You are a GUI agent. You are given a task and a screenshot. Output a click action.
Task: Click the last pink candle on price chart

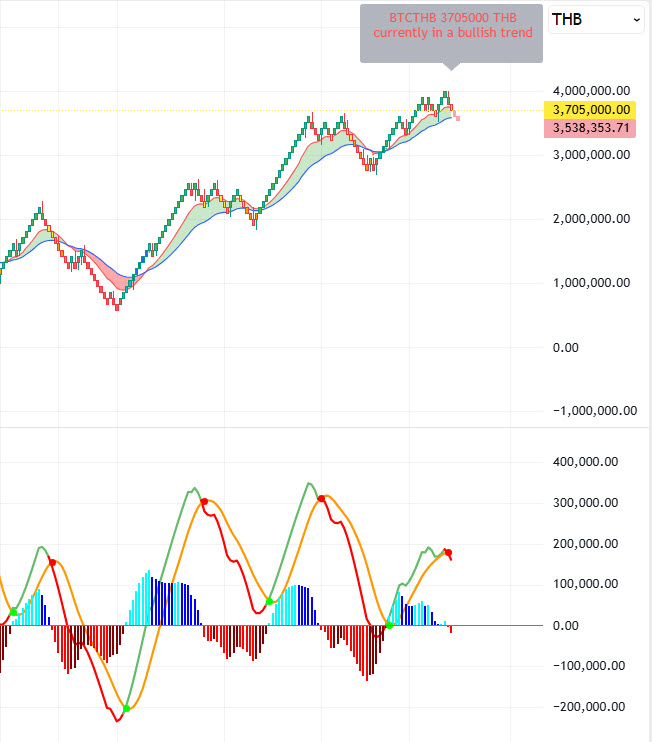458,119
